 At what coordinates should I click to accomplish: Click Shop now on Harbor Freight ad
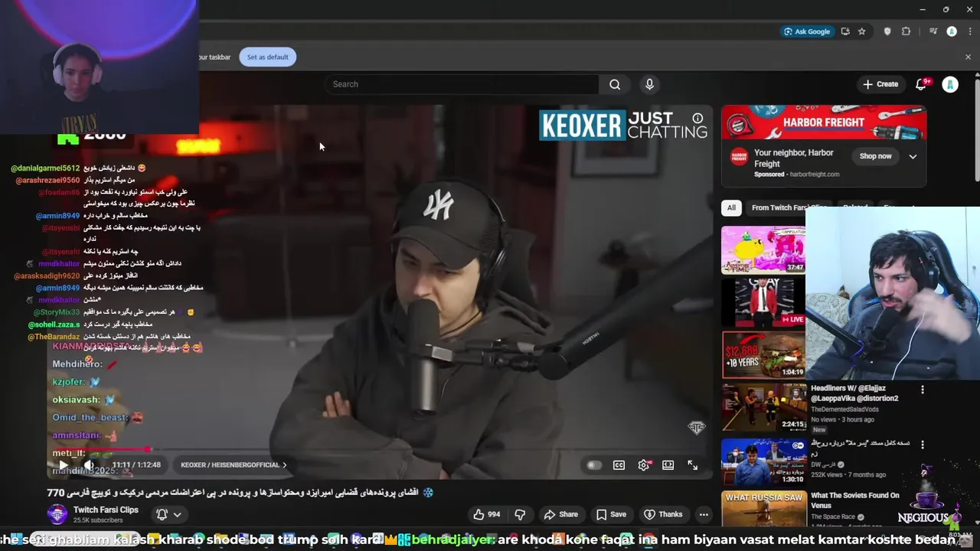point(875,156)
